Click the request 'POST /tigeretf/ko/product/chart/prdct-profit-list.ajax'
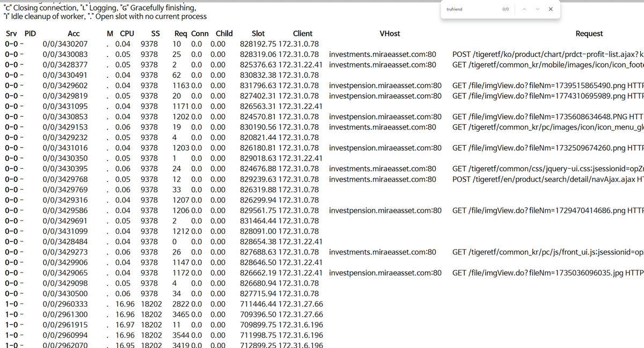644x348 pixels. (x=548, y=54)
